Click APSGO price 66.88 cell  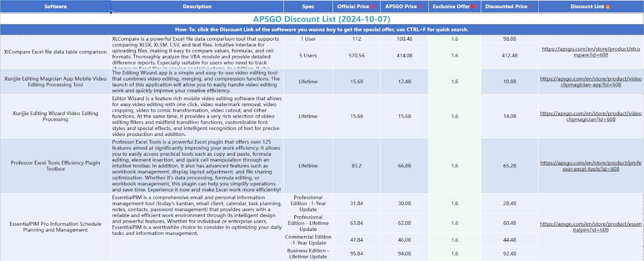pos(405,166)
